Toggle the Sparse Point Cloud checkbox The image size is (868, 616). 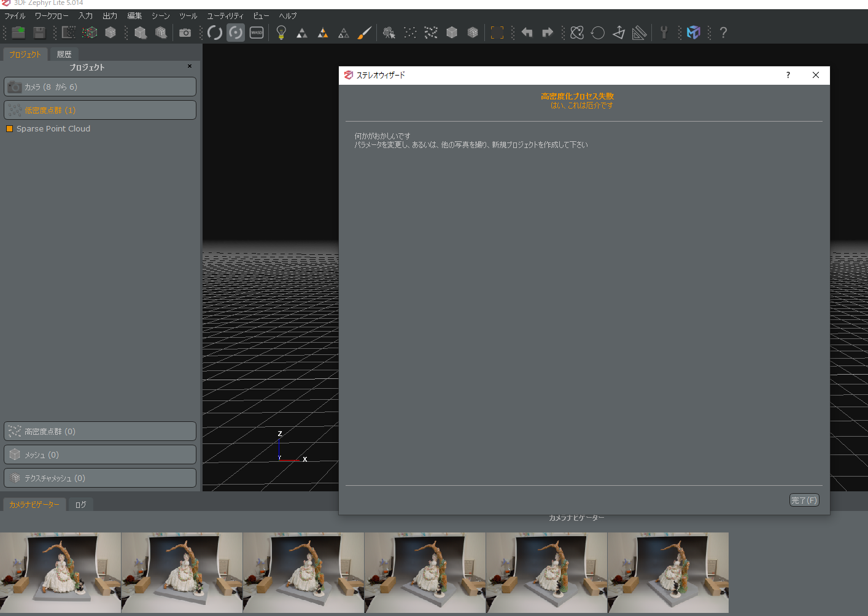[x=9, y=129]
